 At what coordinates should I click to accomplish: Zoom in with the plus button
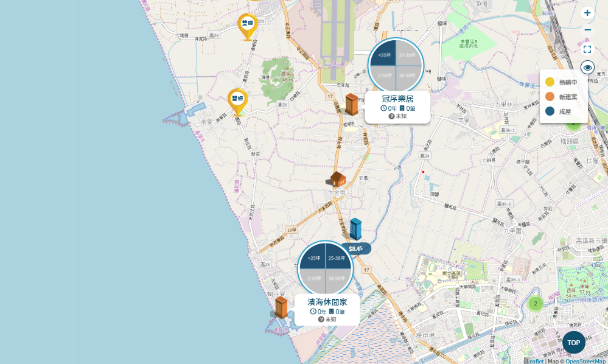587,13
